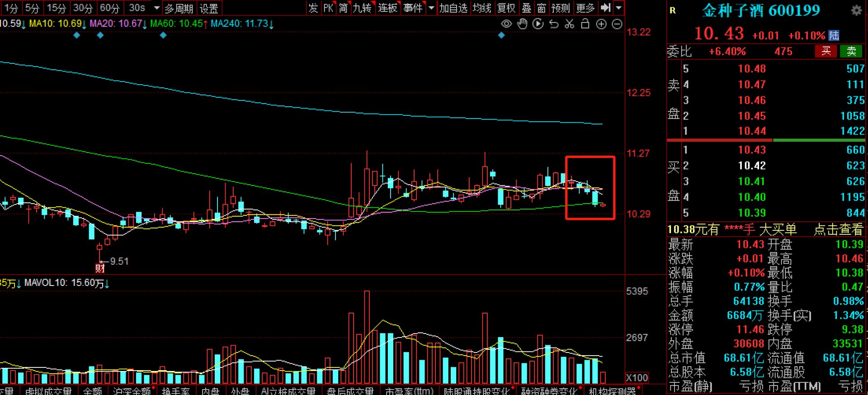Select the 换手率 indicator tab
Viewport: 868px width, 395px height.
(175, 391)
